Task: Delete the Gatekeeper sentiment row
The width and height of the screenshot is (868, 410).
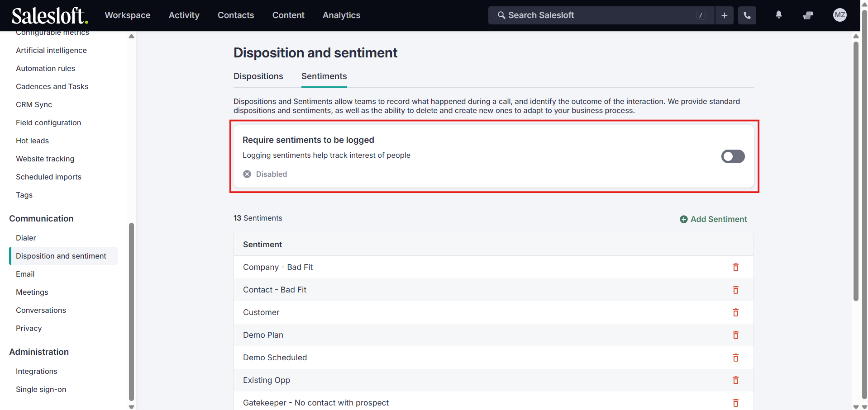Action: click(736, 403)
